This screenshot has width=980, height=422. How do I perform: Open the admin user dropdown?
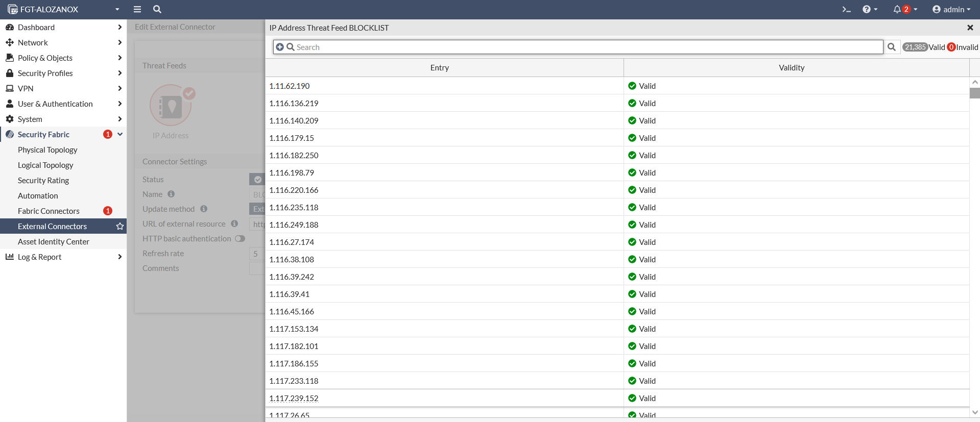pos(951,9)
